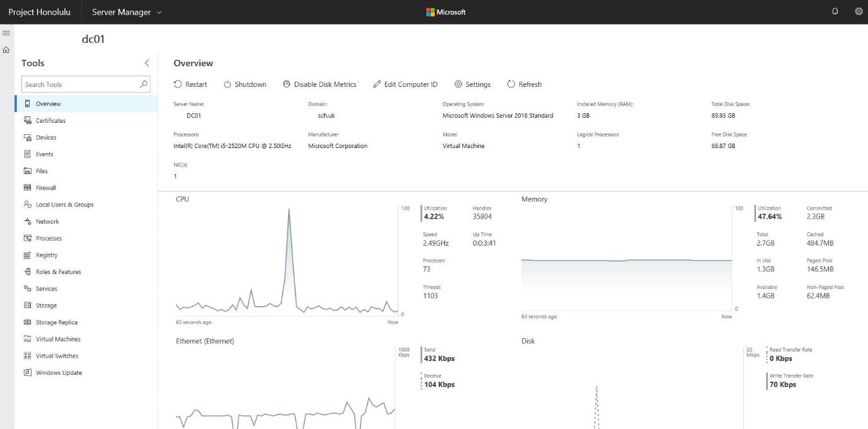
Task: Click the Windows Update icon
Action: click(27, 372)
